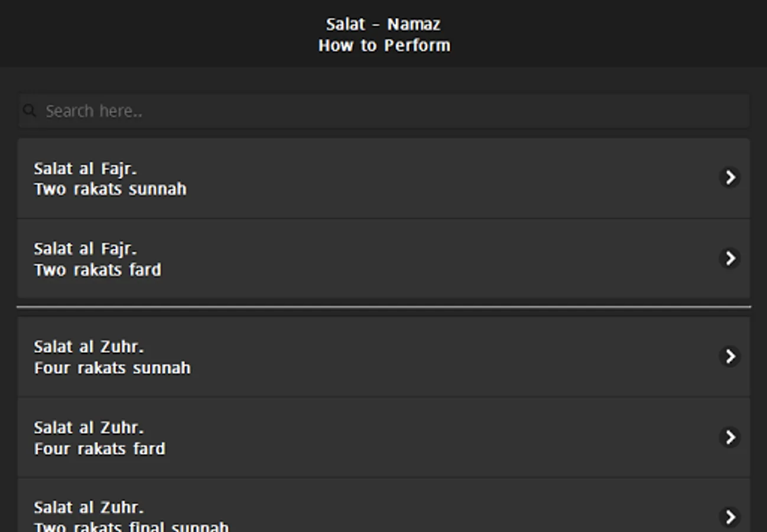Tap 'Two rakats final sunnah' line under Zuhr
Viewport: 767px width, 532px height.
pos(131,526)
